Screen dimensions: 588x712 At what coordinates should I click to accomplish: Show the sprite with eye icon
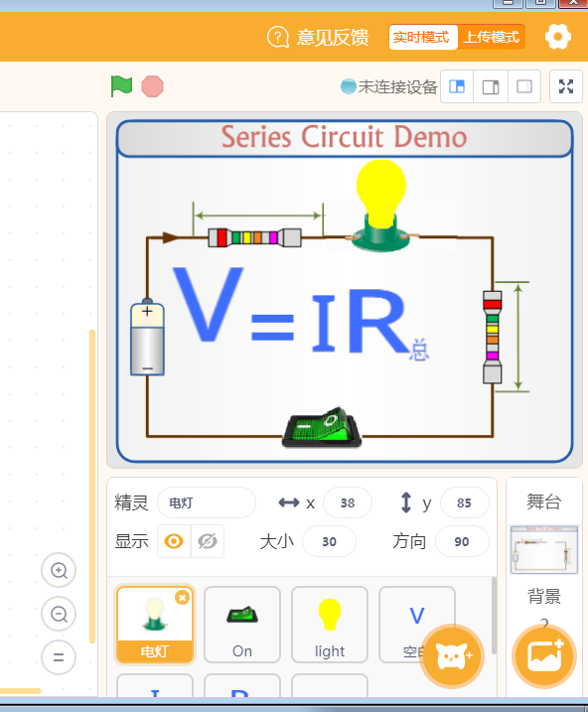(174, 541)
